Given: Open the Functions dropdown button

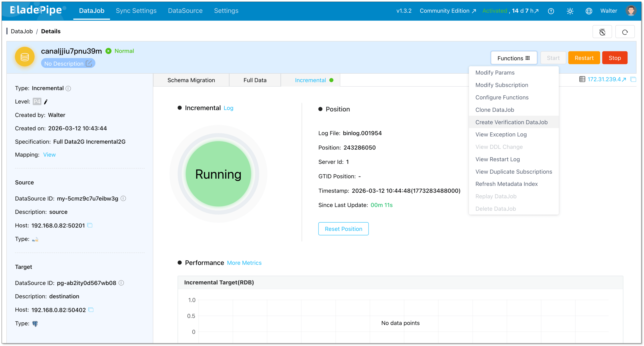Looking at the screenshot, I should pos(513,58).
